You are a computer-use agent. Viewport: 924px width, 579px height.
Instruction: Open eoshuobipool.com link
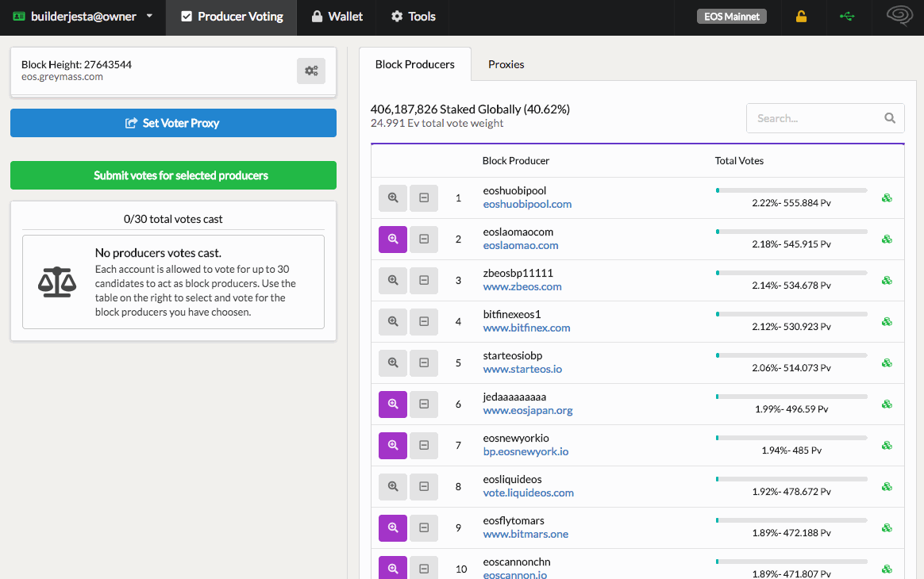[527, 205]
